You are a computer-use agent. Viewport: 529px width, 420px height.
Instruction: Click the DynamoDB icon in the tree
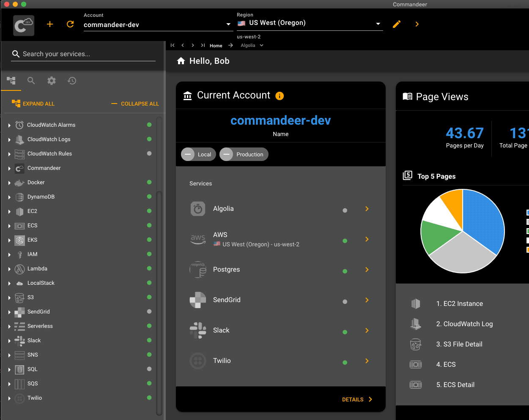[x=19, y=197]
